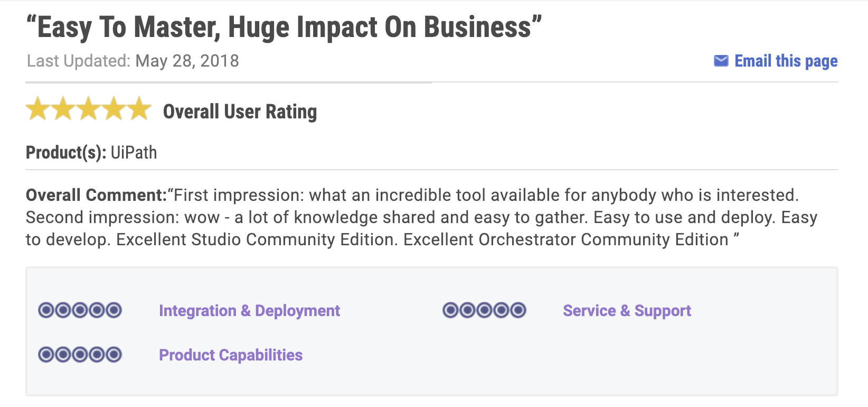Click middle rating dot beside Product Capabilities
The image size is (868, 407).
click(x=80, y=354)
